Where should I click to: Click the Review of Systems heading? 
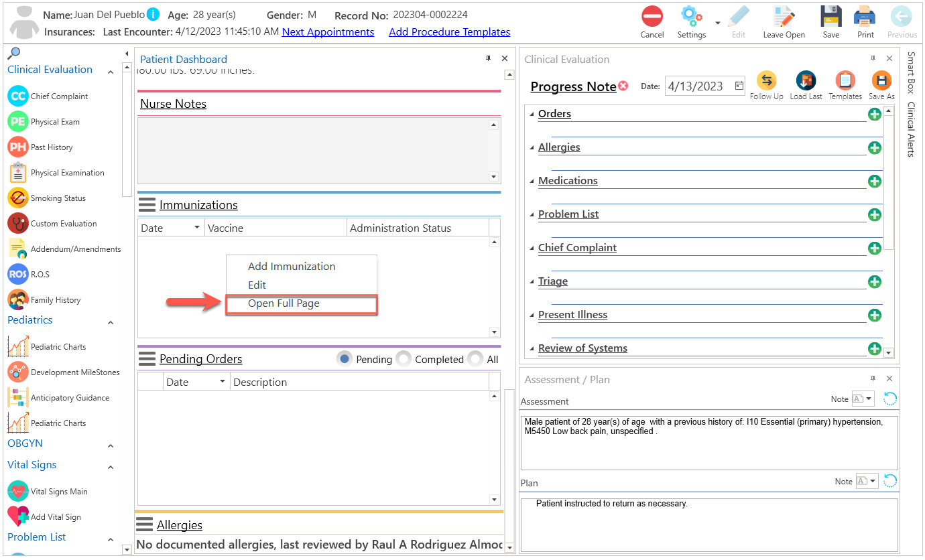pyautogui.click(x=582, y=348)
